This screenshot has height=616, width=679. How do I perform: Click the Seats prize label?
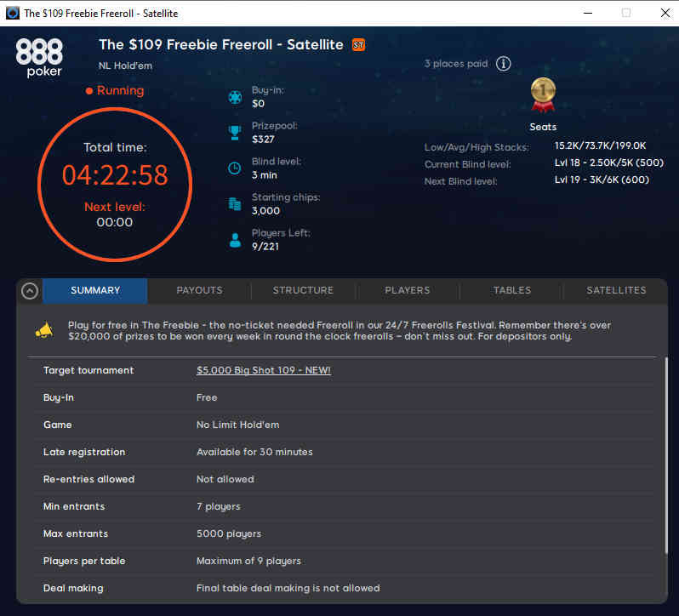[543, 128]
